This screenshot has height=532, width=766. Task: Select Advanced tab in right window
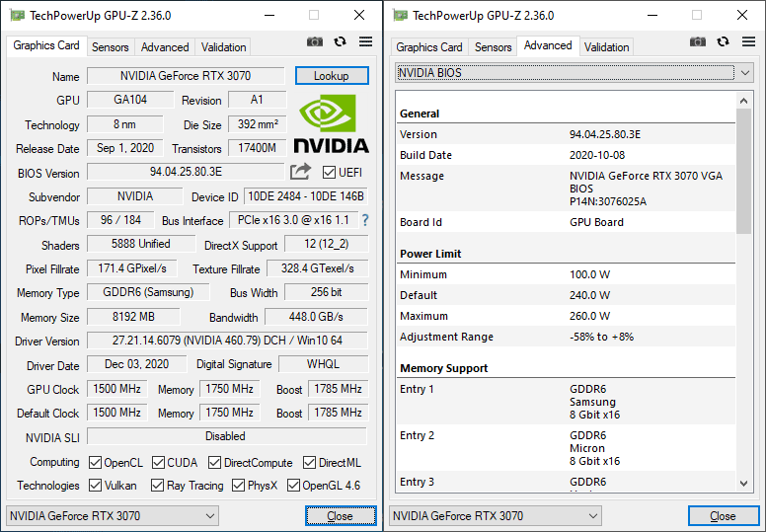point(548,46)
